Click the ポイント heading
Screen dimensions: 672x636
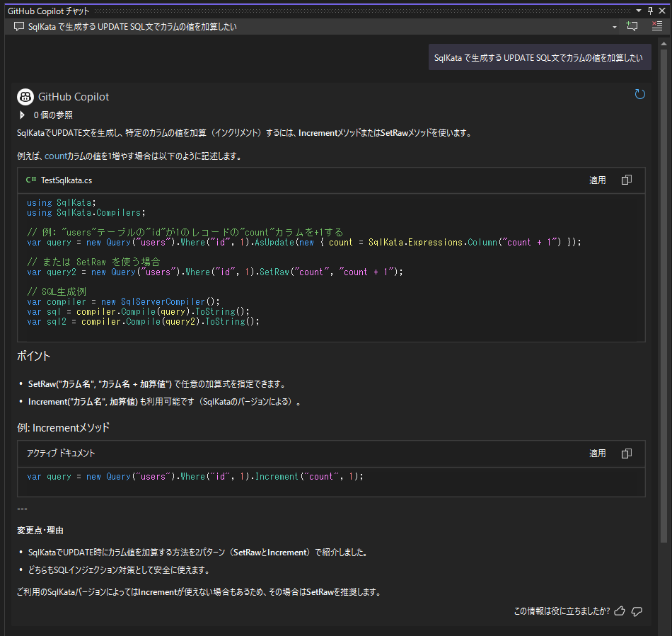pyautogui.click(x=33, y=356)
